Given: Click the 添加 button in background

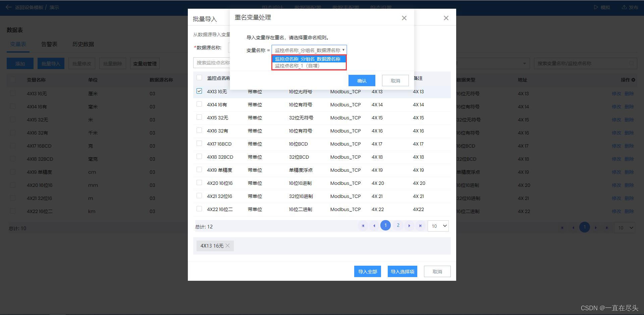Looking at the screenshot, I should pyautogui.click(x=20, y=63).
